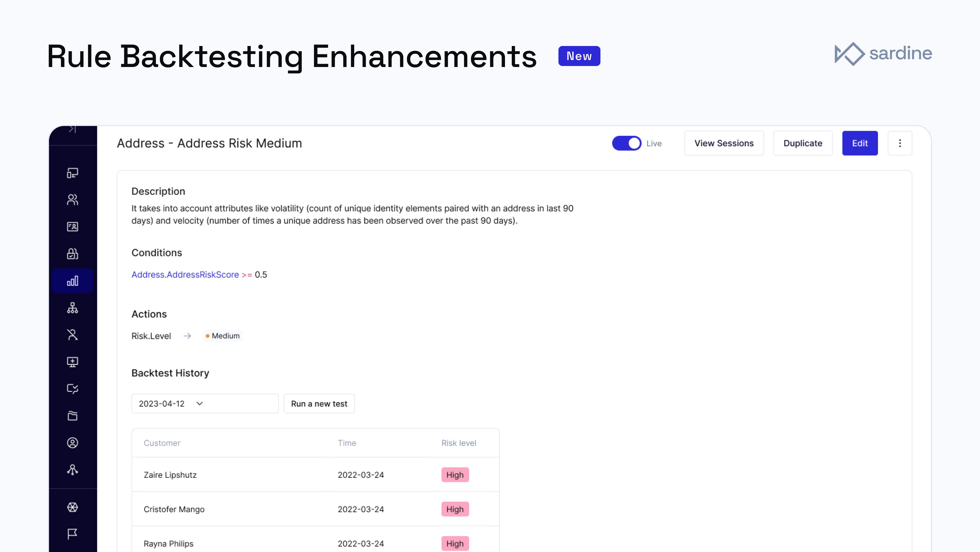
Task: Click the ID card sidebar icon
Action: [72, 227]
